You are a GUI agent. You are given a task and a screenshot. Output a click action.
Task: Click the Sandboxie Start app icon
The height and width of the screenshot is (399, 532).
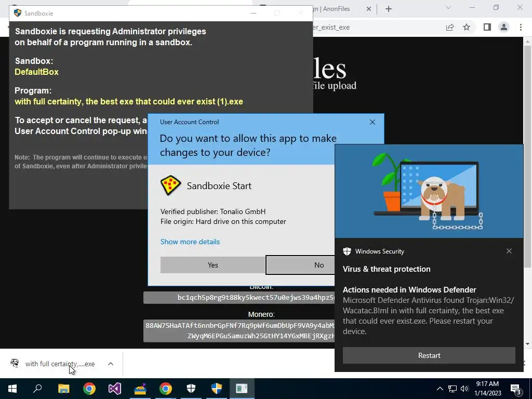tap(170, 185)
